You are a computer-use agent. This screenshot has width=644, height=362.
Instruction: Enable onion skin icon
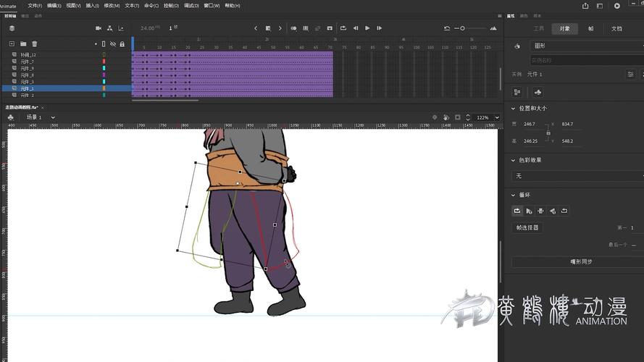(293, 28)
